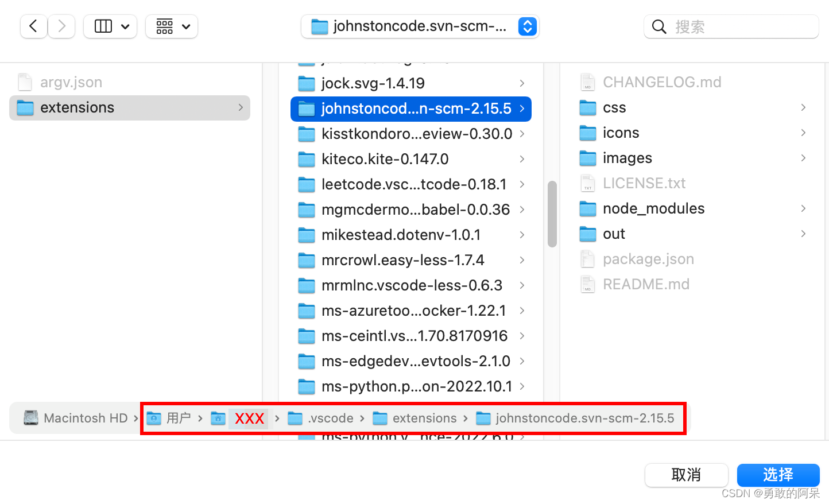Expand the extensions folder chevron
The height and width of the screenshot is (504, 829).
[241, 107]
